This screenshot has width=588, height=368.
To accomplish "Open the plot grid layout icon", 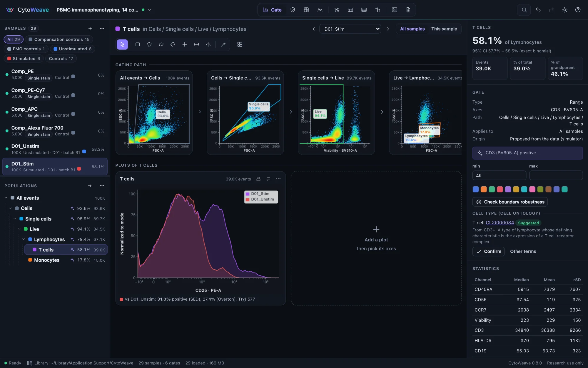I will 240,44.
